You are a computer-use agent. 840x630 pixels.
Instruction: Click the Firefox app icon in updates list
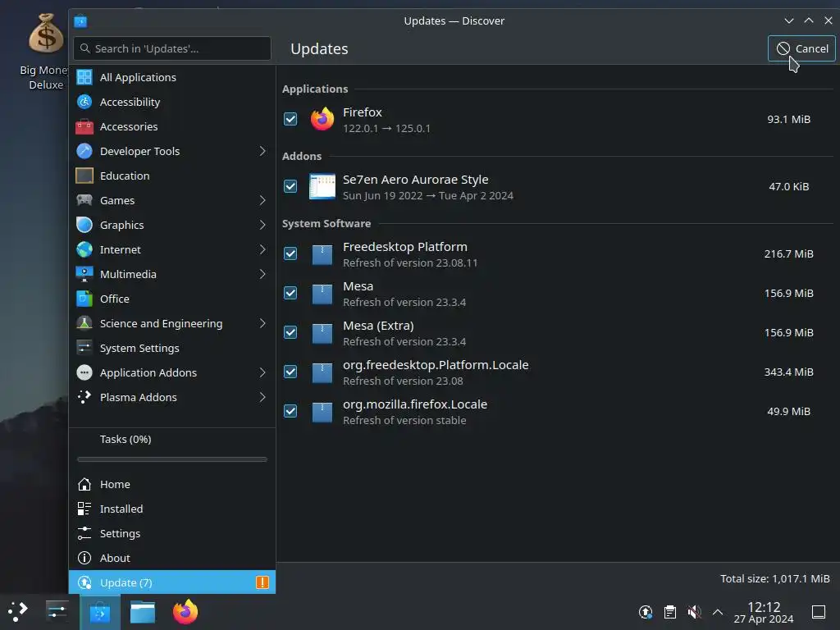point(322,119)
